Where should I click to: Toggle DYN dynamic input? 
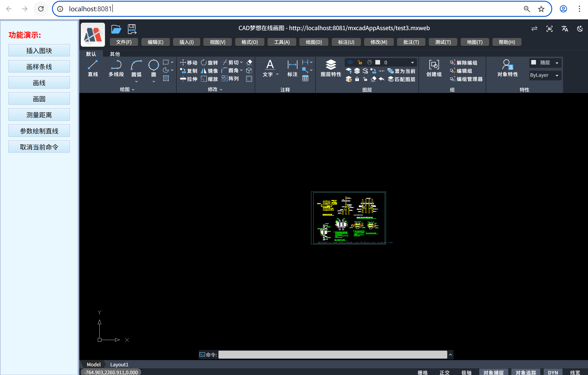[x=553, y=372]
